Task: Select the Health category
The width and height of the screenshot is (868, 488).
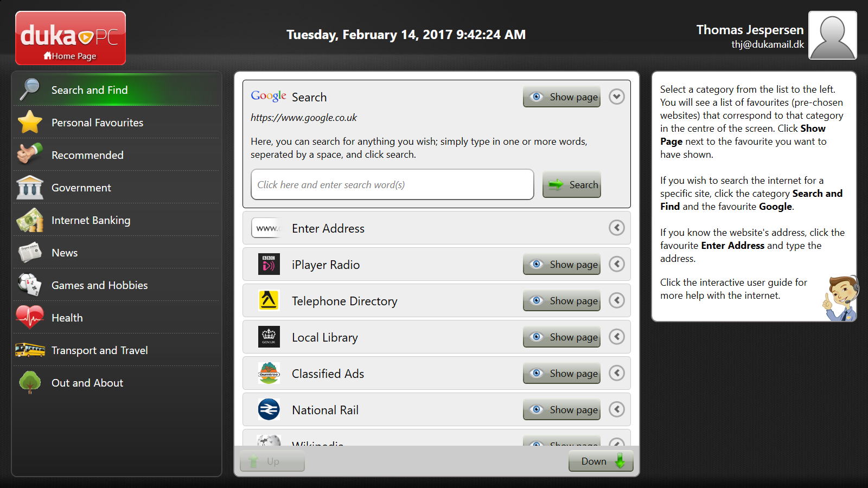Action: (x=67, y=318)
